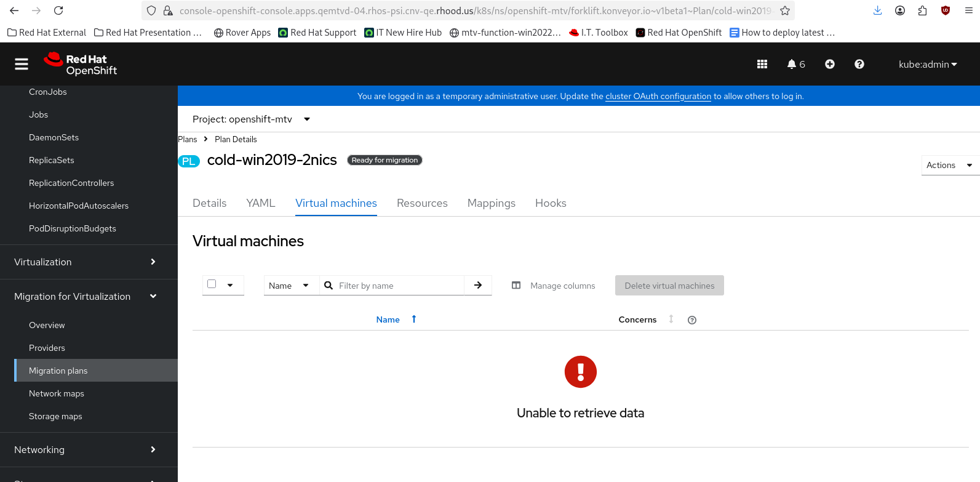Click the Concerns column help icon
The height and width of the screenshot is (482, 980).
point(692,320)
